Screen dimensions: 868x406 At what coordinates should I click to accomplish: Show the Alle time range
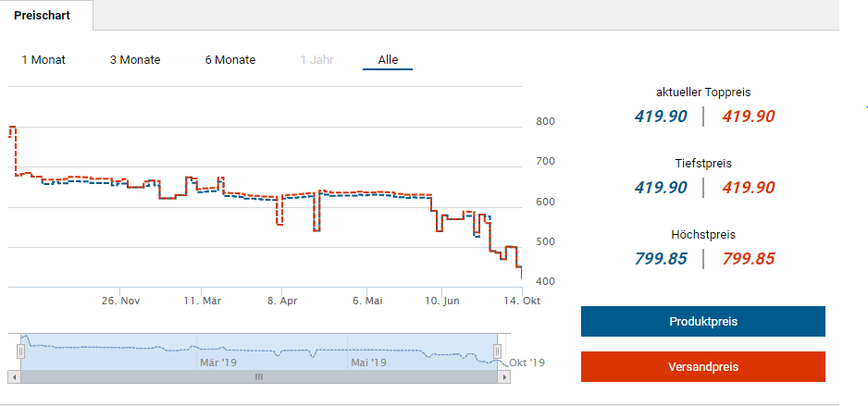(x=388, y=60)
